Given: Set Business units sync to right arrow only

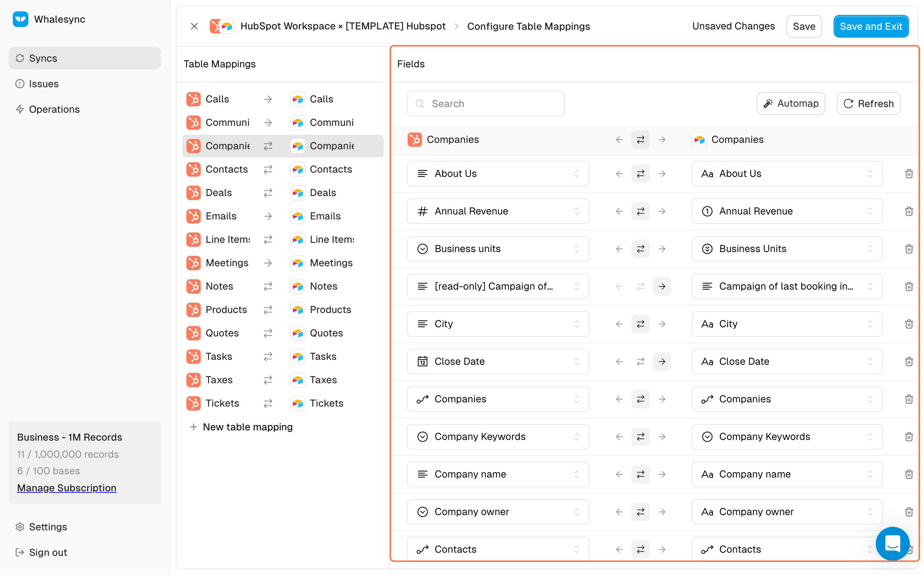Looking at the screenshot, I should (662, 249).
